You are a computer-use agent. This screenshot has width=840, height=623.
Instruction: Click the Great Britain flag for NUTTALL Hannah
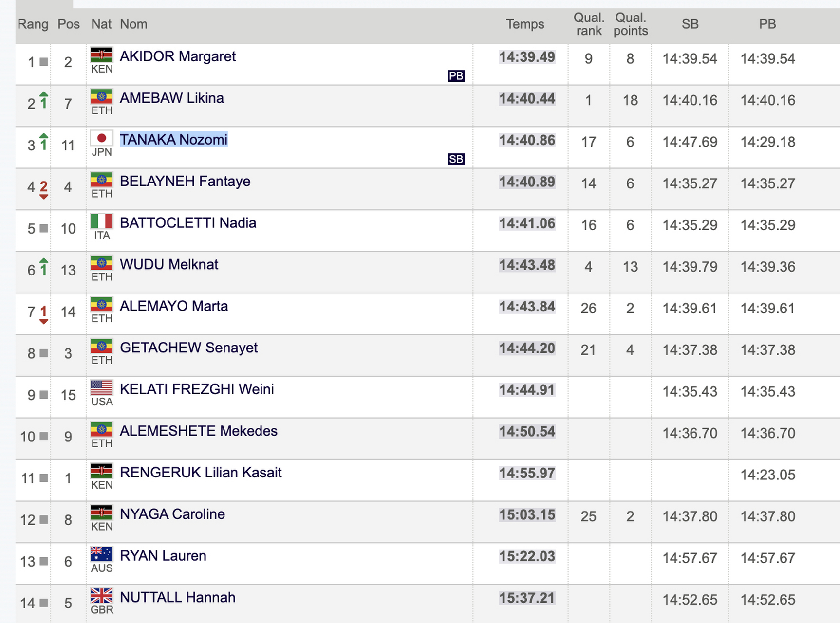coord(102,595)
